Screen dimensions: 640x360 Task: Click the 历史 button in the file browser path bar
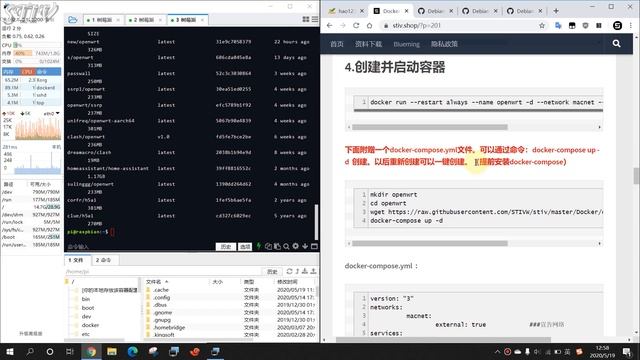(x=272, y=271)
